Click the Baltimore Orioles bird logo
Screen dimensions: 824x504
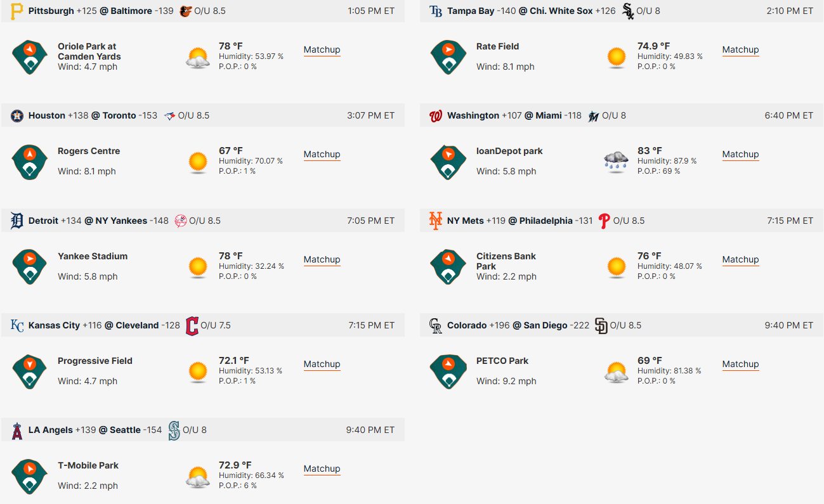185,11
